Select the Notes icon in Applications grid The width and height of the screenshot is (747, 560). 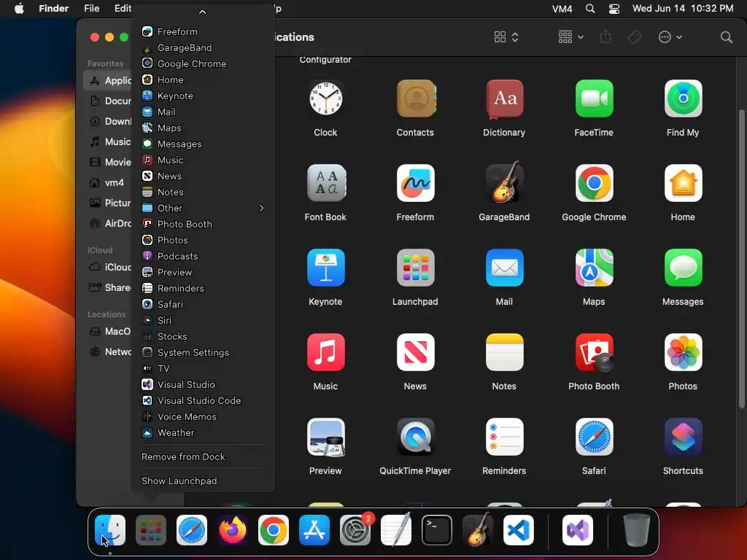pyautogui.click(x=505, y=352)
